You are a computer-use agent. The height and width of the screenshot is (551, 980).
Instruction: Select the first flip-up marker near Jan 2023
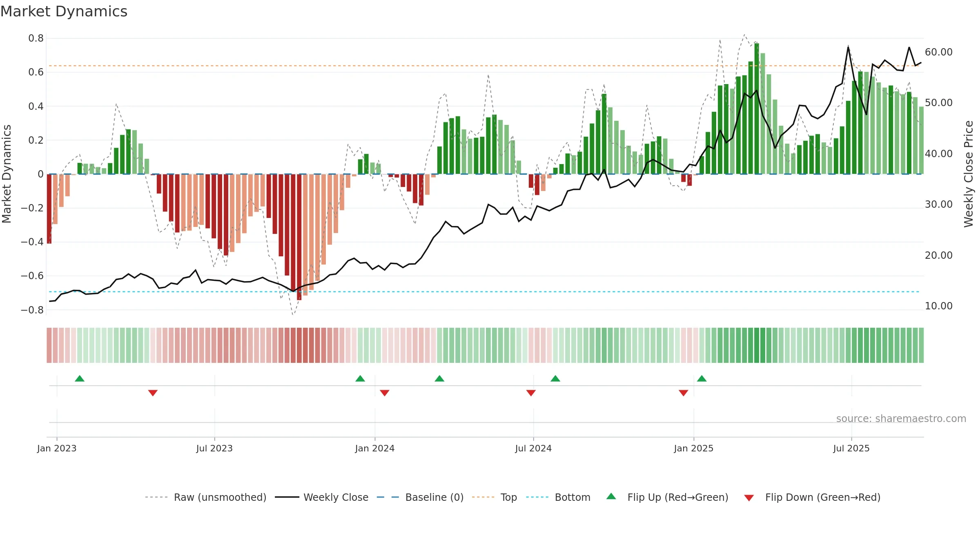click(x=80, y=378)
